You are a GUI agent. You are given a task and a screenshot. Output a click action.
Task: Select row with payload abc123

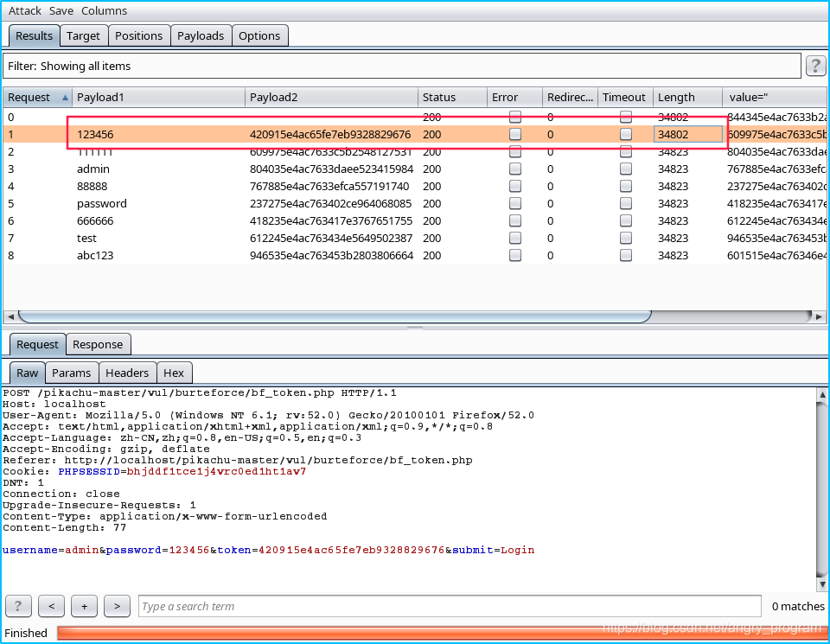414,255
